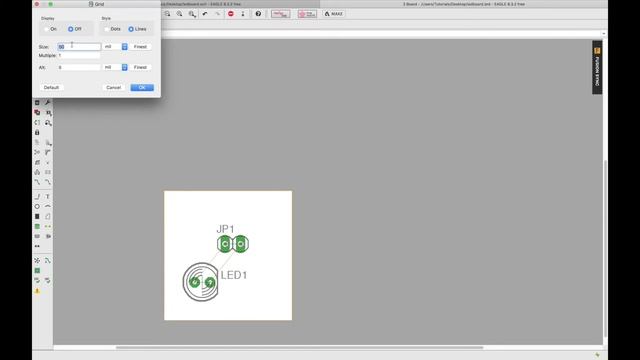Select the Text tool
This screenshot has height=360, width=640.
click(48, 196)
